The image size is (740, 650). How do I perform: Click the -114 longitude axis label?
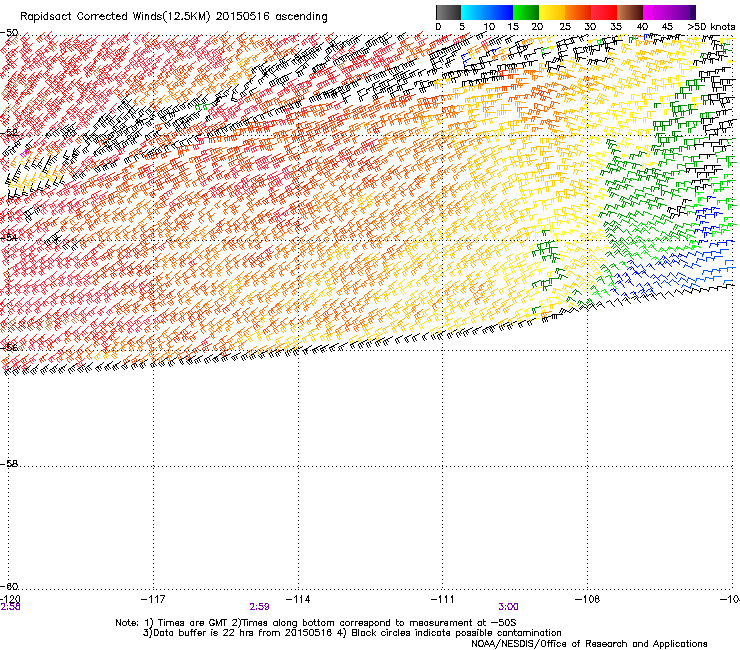298,599
